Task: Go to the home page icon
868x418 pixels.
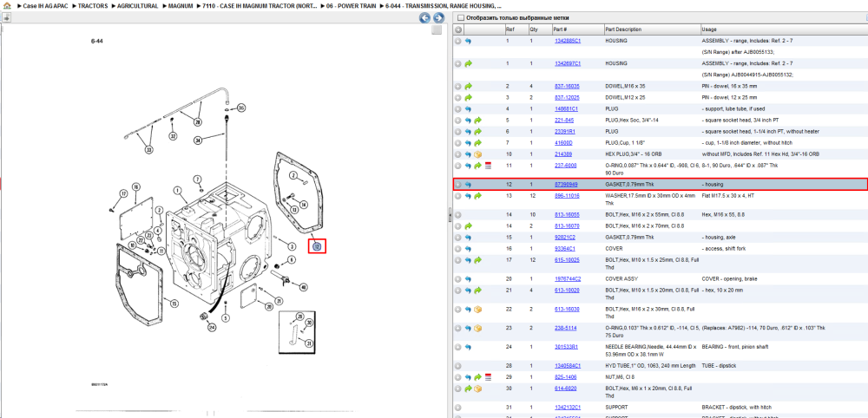Action: click(x=7, y=5)
